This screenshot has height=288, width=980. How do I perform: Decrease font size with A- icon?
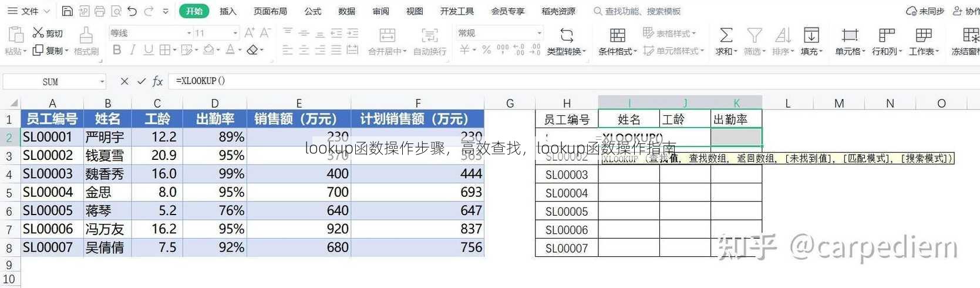click(x=265, y=33)
